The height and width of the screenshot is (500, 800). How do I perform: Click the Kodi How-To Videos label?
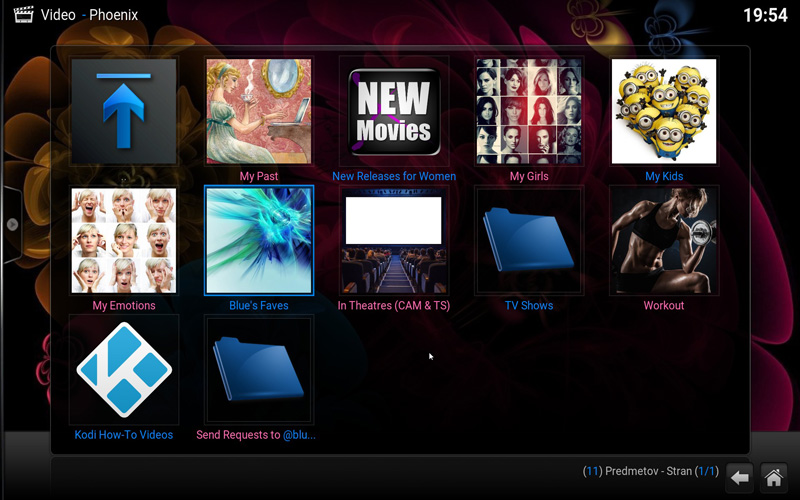coord(124,435)
